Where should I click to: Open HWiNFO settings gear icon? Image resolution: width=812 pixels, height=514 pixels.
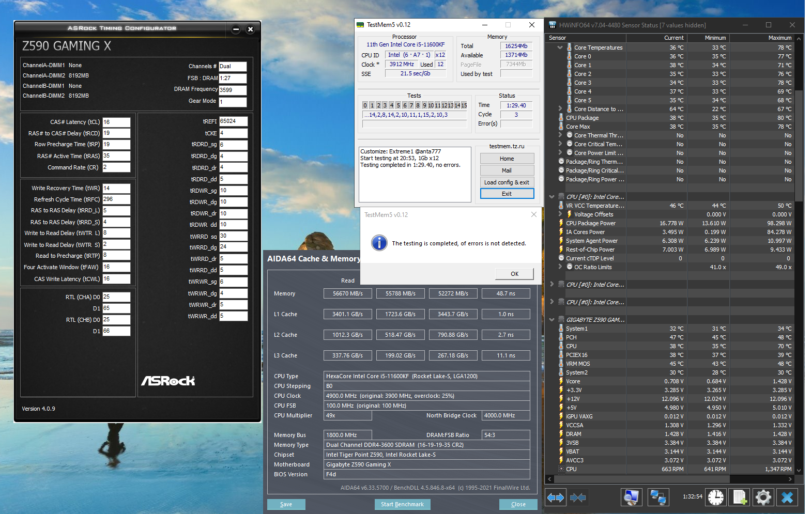point(763,497)
